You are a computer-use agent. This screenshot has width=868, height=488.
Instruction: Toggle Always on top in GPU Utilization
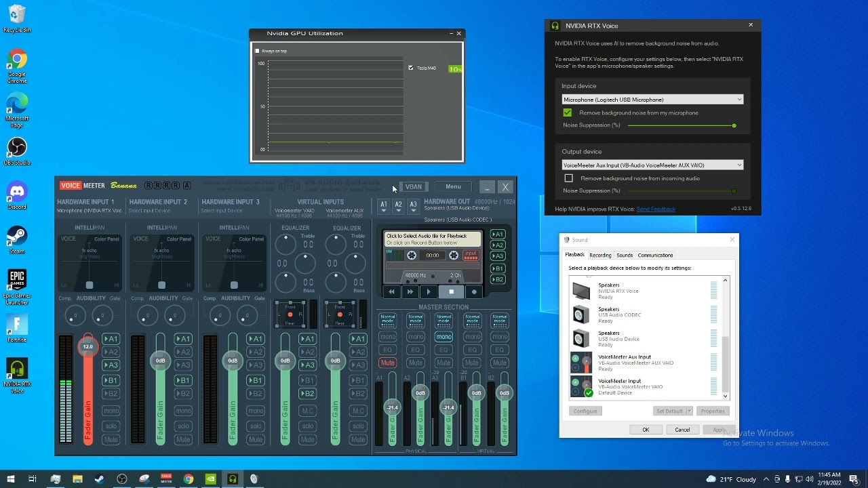(x=257, y=51)
